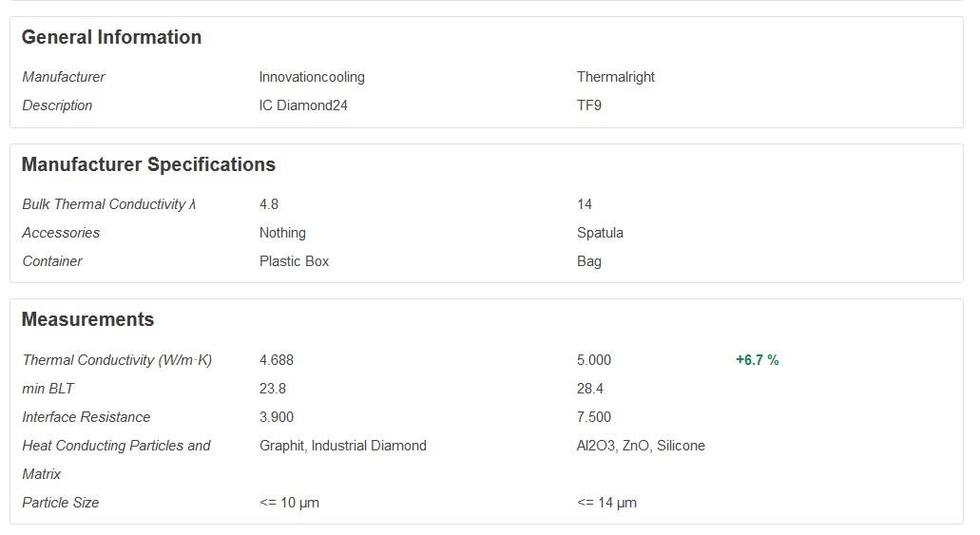Click the Thermal Conductivity (W/m·K) label

117,360
